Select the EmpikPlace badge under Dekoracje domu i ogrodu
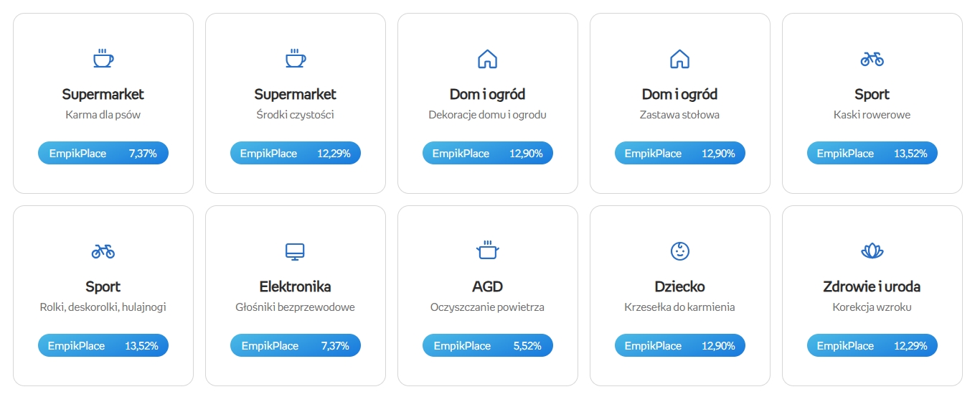980x402 pixels. pyautogui.click(x=488, y=153)
